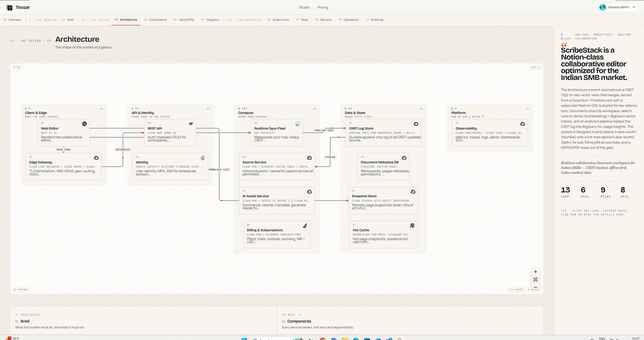Click the 13 COMP. stat
Screen dimensions: 644x340
(566, 192)
